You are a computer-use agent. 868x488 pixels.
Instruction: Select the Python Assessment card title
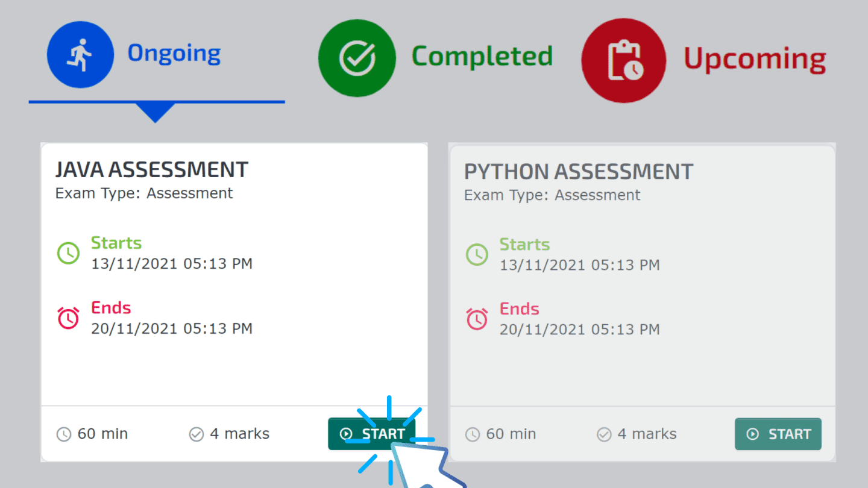point(579,172)
